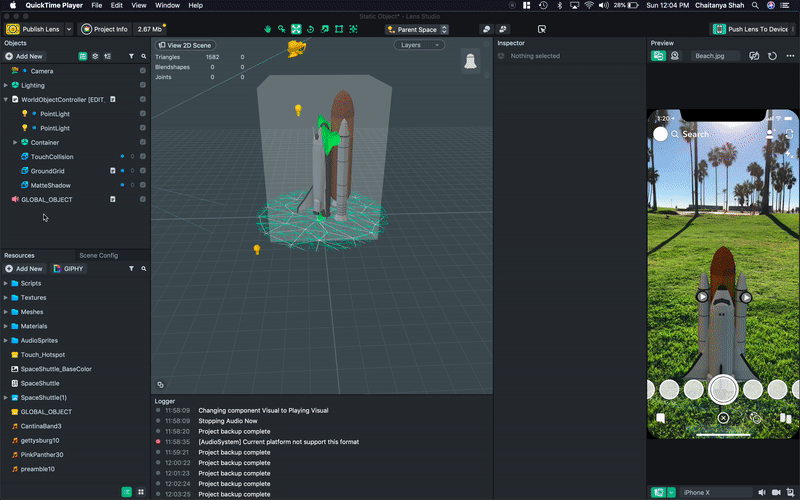Toggle WorldObjectController enabled checkbox
The width and height of the screenshot is (800, 500).
coord(143,99)
